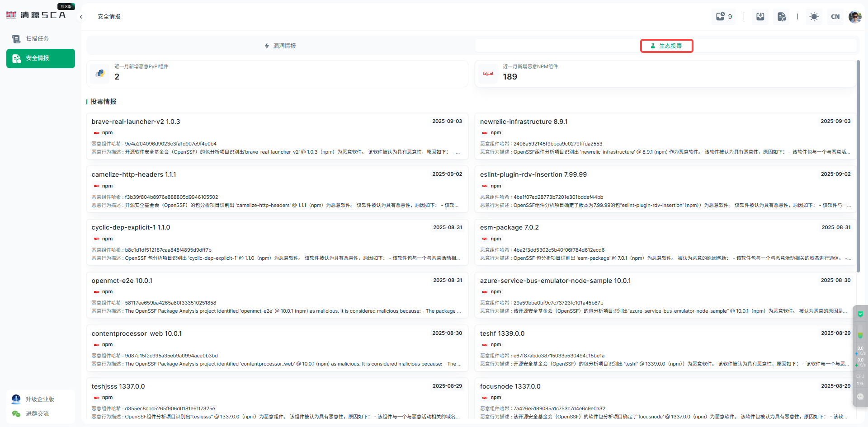Open the user avatar profile menu
Image resolution: width=868 pixels, height=427 pixels.
click(x=855, y=17)
